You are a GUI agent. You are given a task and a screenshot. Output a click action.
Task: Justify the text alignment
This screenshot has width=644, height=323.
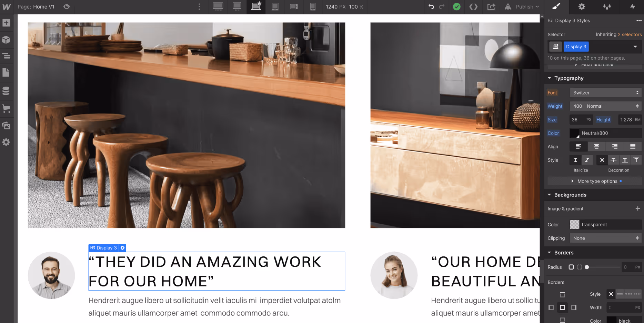(633, 147)
